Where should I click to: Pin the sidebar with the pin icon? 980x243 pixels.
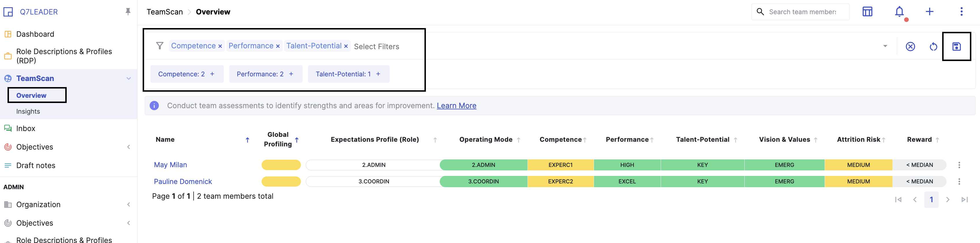point(128,12)
